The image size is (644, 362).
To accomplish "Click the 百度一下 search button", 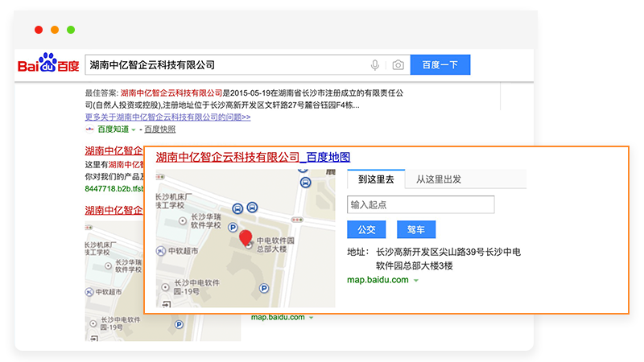I will tap(440, 65).
